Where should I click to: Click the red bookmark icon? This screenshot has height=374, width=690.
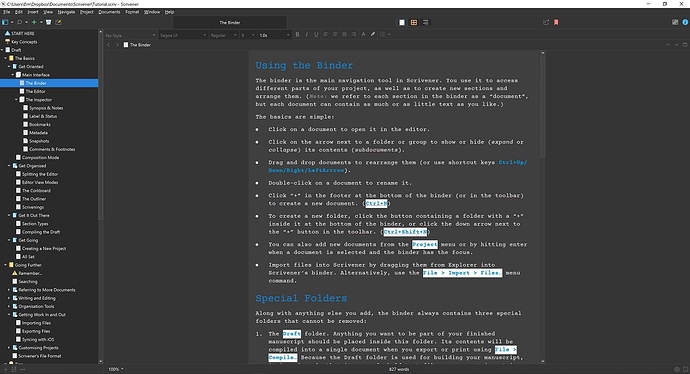click(556, 22)
